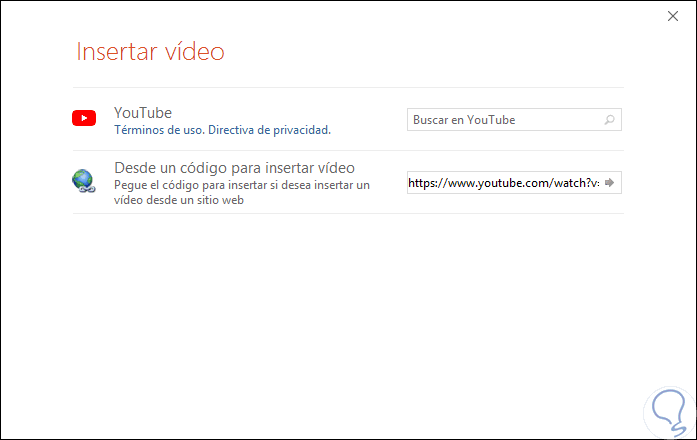Open the Términos de uso link
Screen dimensions: 697x440
pyautogui.click(x=159, y=130)
